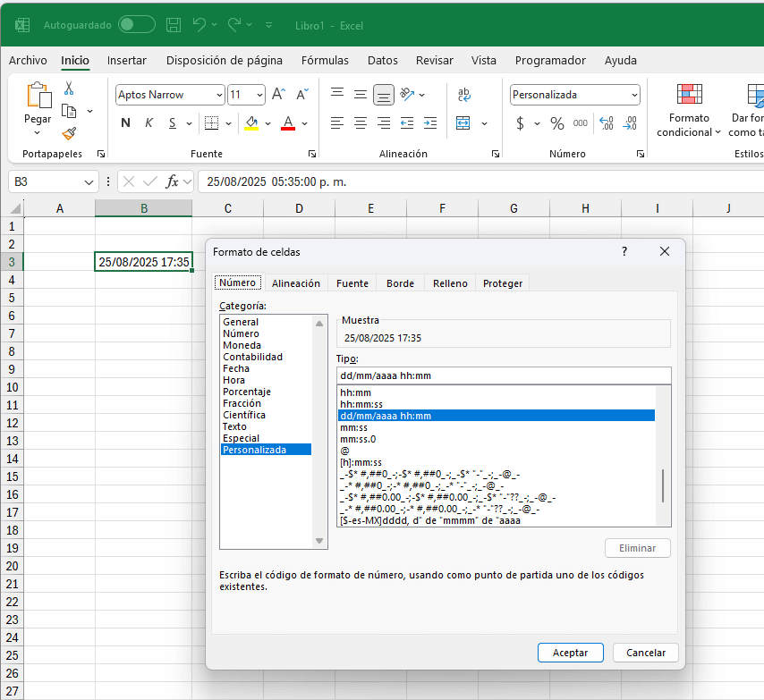Click the dialog help question mark
Screen dimensions: 764x700
click(624, 251)
